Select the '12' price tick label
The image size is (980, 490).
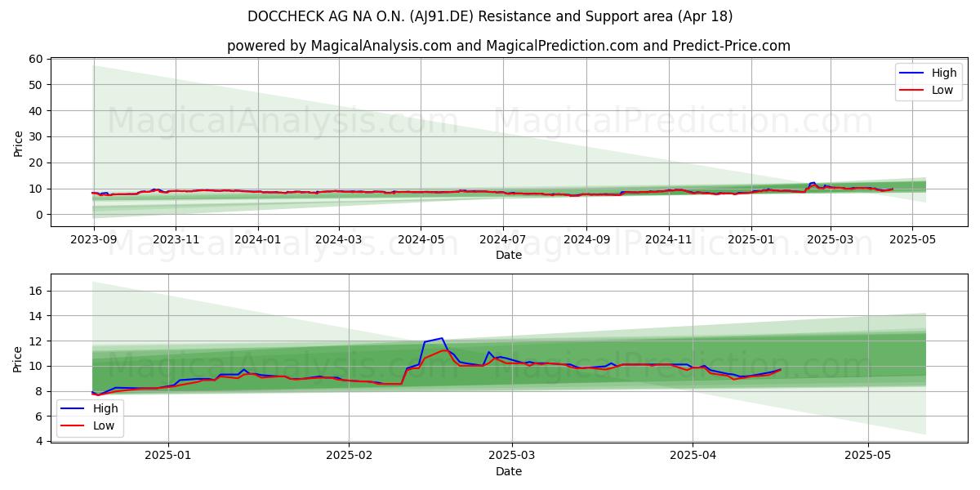click(36, 341)
